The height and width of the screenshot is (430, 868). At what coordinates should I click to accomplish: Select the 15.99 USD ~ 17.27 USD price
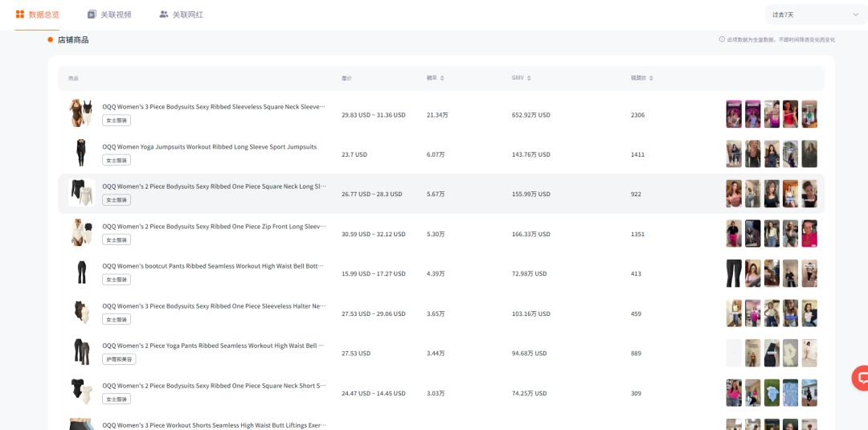[x=374, y=274]
